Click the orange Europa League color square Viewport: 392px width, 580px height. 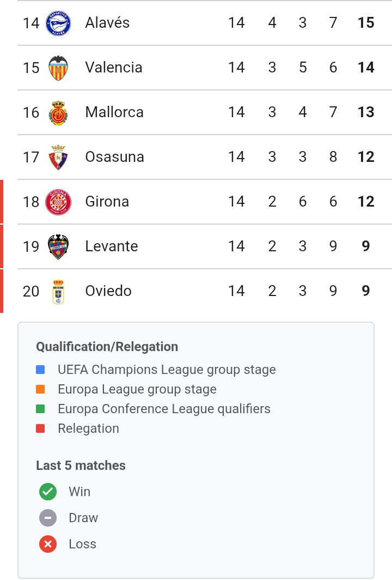click(x=40, y=389)
